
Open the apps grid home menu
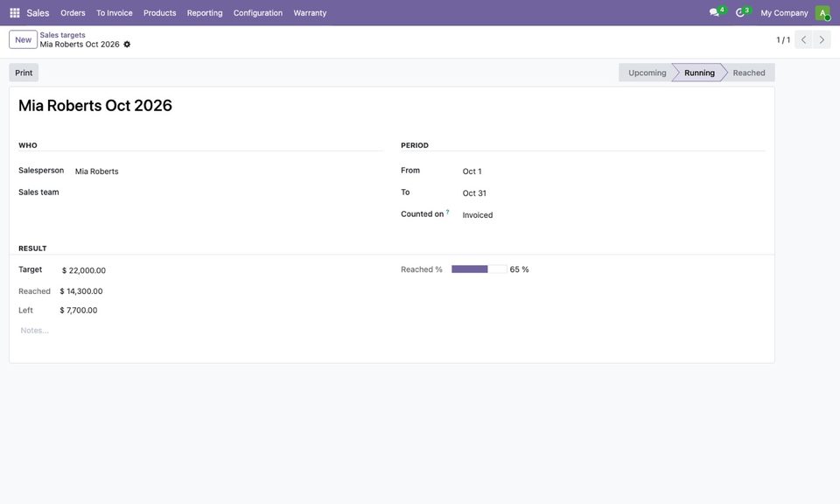tap(15, 13)
